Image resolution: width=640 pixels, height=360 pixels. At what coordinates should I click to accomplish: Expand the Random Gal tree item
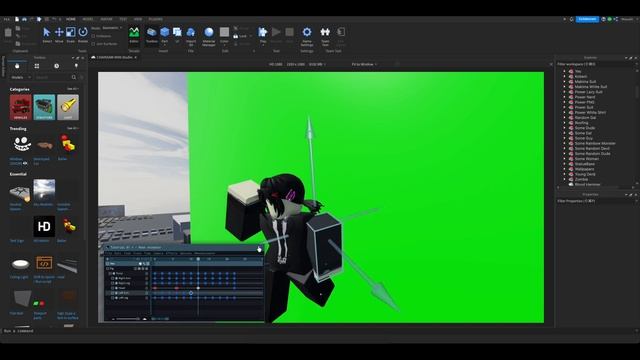[565, 118]
